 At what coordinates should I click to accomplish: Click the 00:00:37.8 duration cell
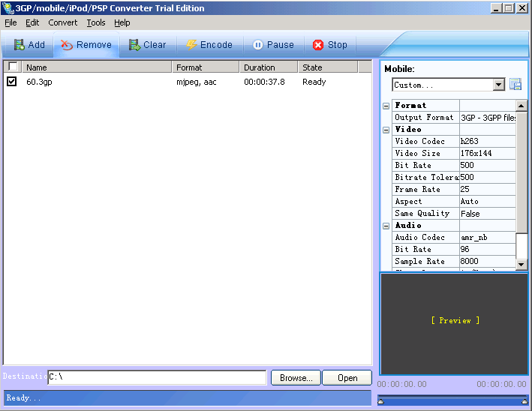click(264, 82)
